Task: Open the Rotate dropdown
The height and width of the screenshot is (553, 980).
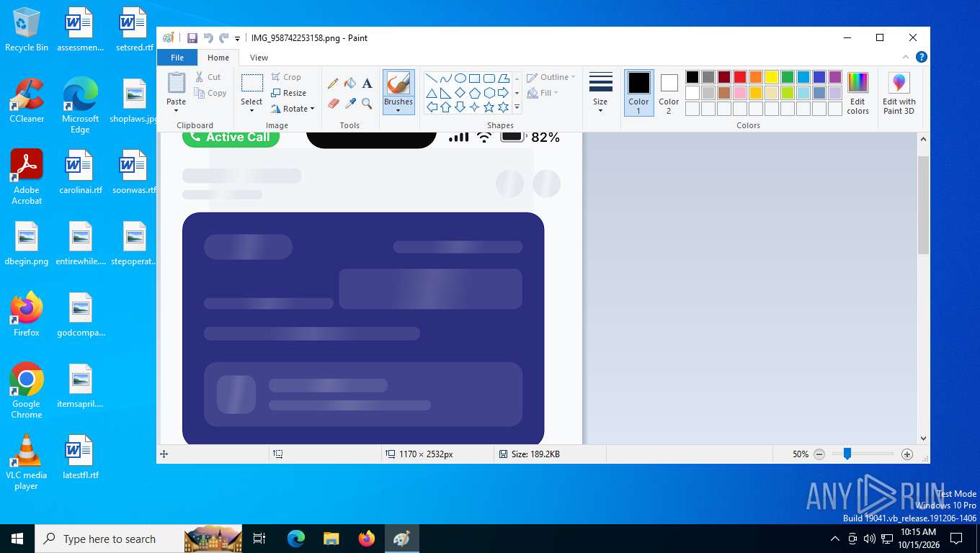Action: point(293,109)
